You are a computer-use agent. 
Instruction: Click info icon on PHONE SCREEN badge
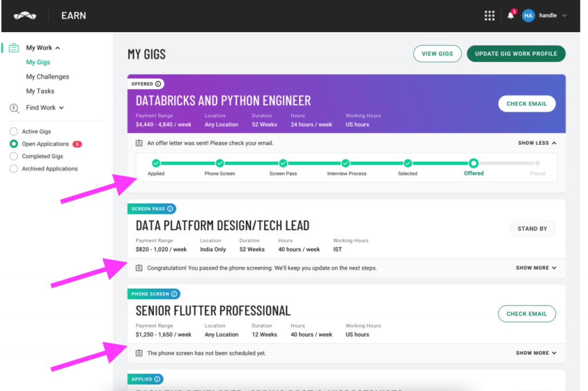175,294
